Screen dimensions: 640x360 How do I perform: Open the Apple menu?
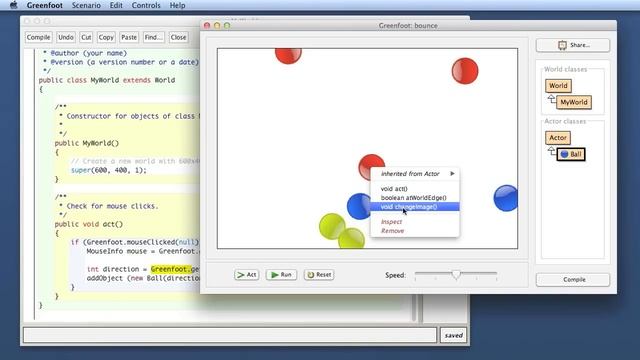pos(13,5)
